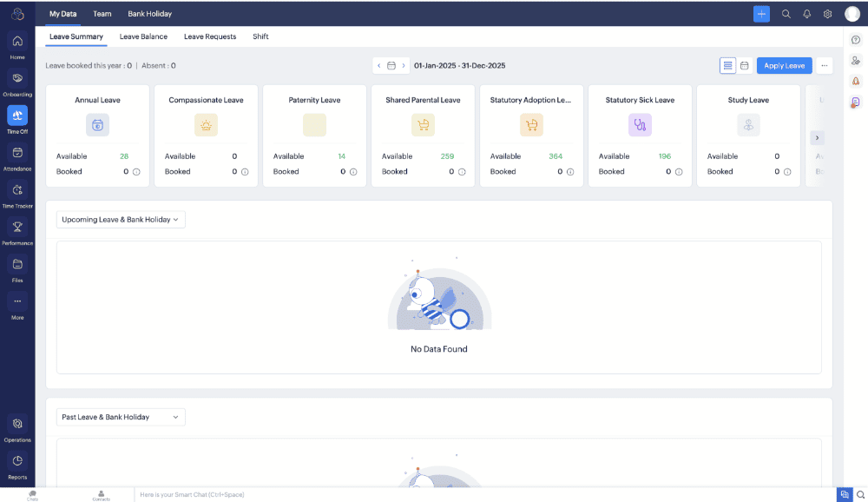Viewport: 868px width, 502px height.
Task: Switch to Team tab
Action: tap(102, 14)
